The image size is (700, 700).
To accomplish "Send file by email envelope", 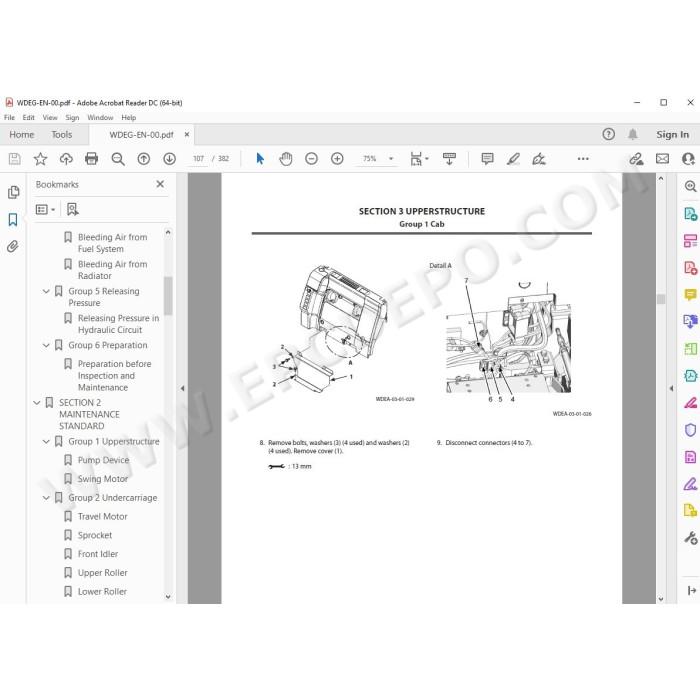I will click(x=662, y=158).
